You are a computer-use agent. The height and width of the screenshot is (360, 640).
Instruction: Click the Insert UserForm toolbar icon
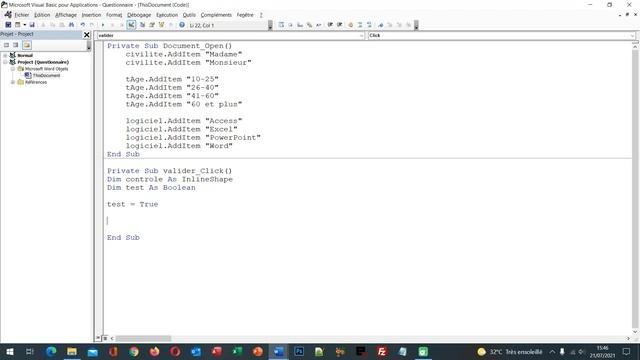pos(18,25)
